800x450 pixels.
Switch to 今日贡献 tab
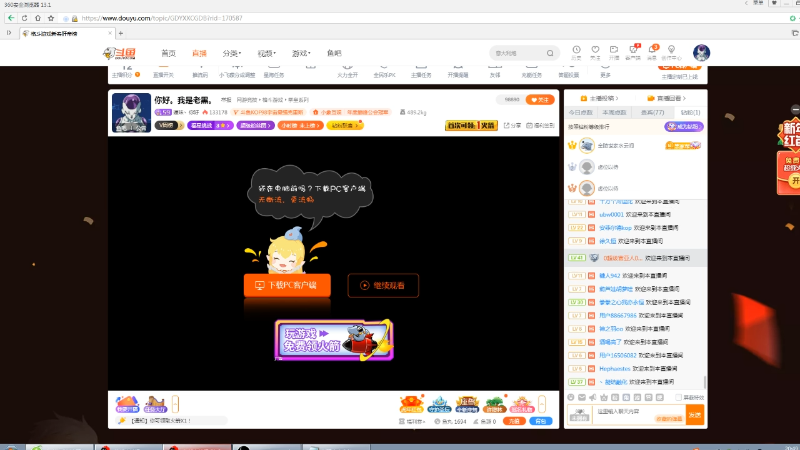[x=581, y=112]
